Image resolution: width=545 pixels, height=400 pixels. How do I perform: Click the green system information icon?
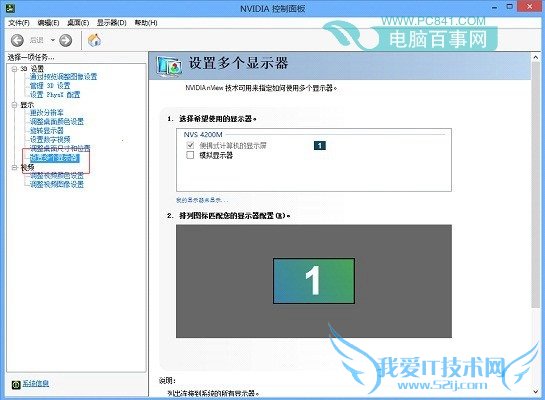tap(16, 384)
